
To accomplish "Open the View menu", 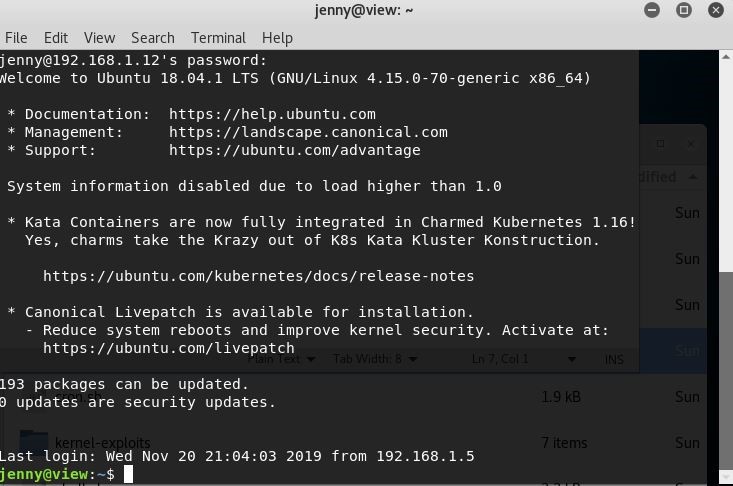I will coord(99,38).
